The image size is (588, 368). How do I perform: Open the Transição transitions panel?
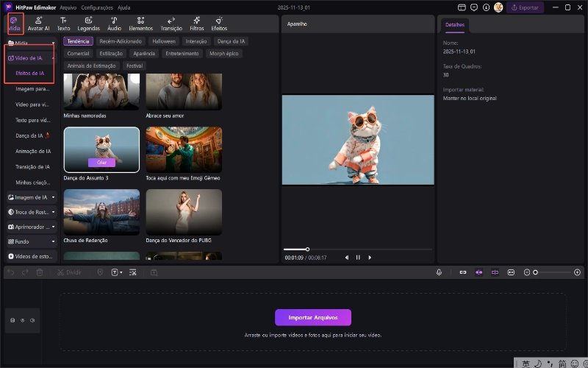[x=171, y=23]
